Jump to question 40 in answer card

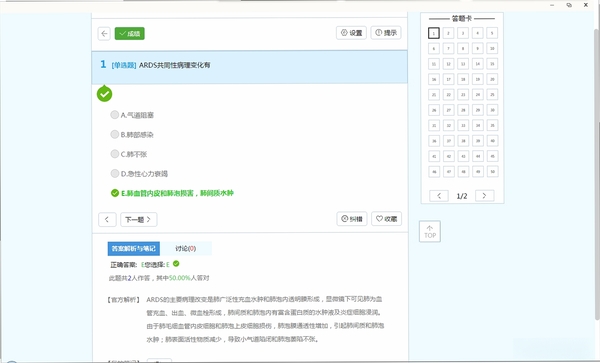[492, 141]
